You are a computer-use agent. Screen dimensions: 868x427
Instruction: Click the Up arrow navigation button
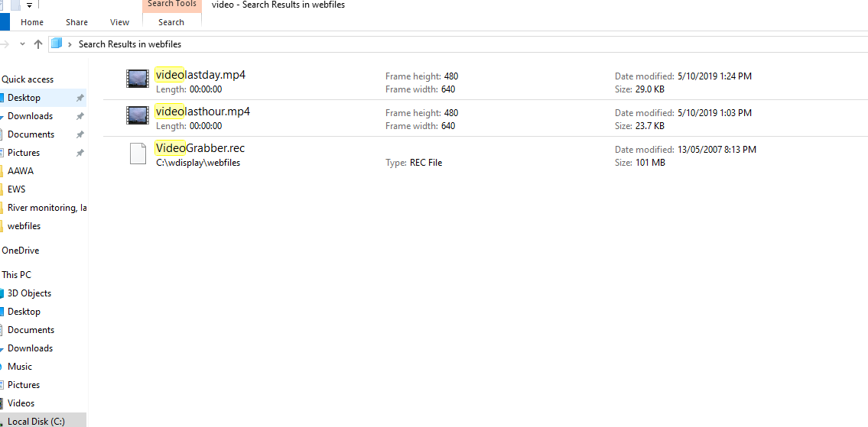coord(38,44)
